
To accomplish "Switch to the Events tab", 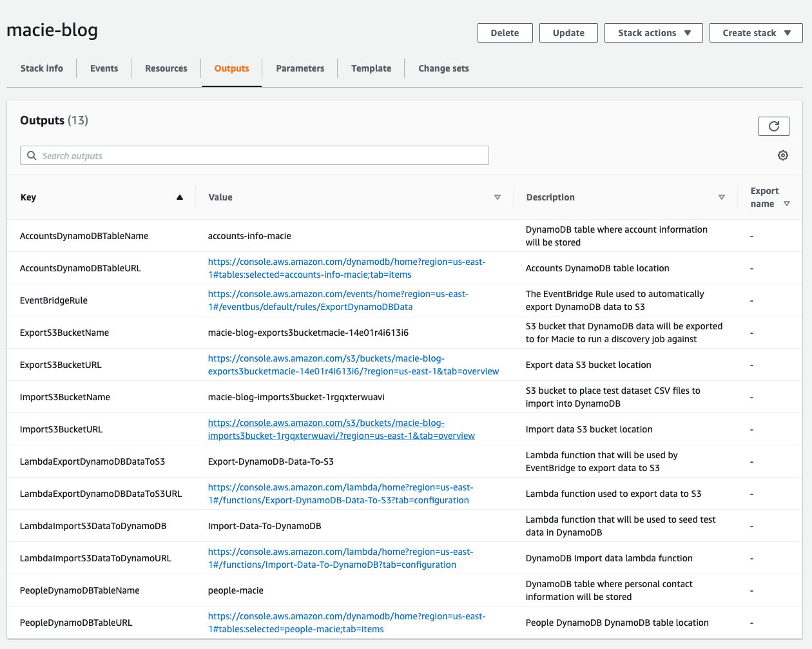I will 104,68.
